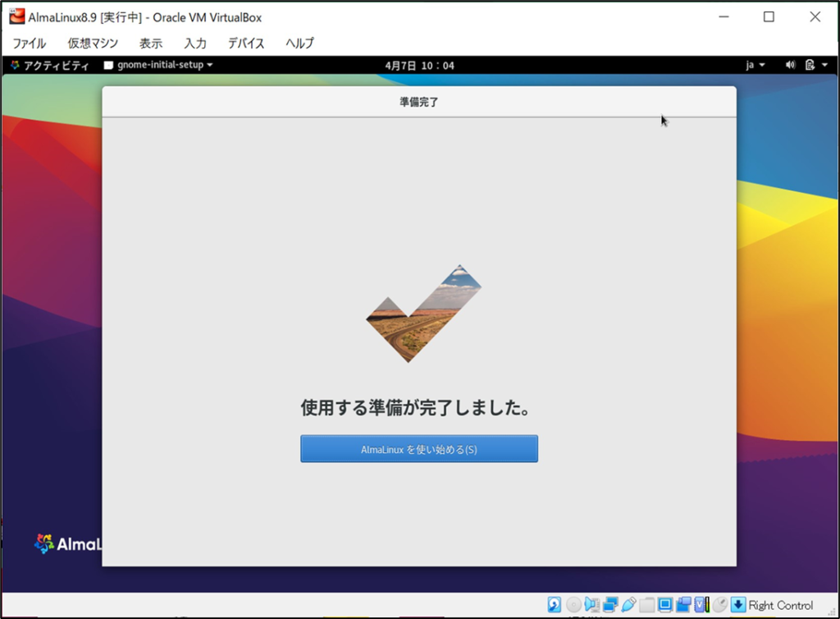This screenshot has height=619, width=840.
Task: Open the gnome-initial-setup app menu
Action: (158, 65)
